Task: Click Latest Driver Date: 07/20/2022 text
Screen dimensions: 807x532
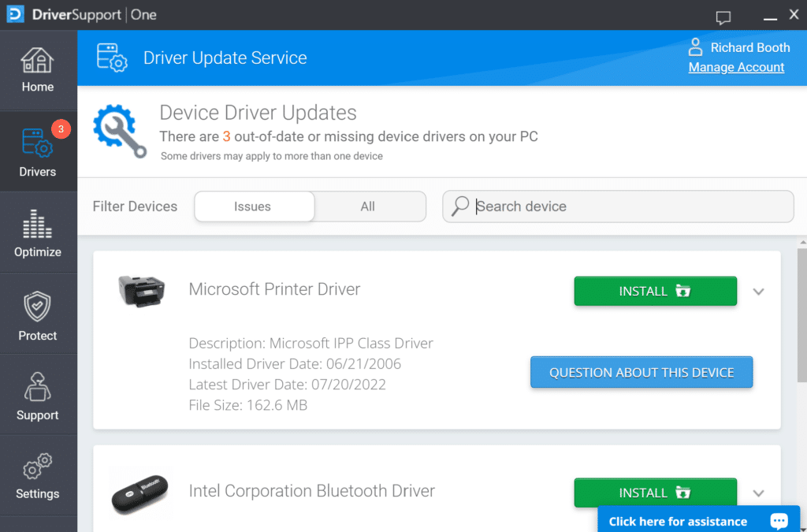Action: click(x=287, y=385)
